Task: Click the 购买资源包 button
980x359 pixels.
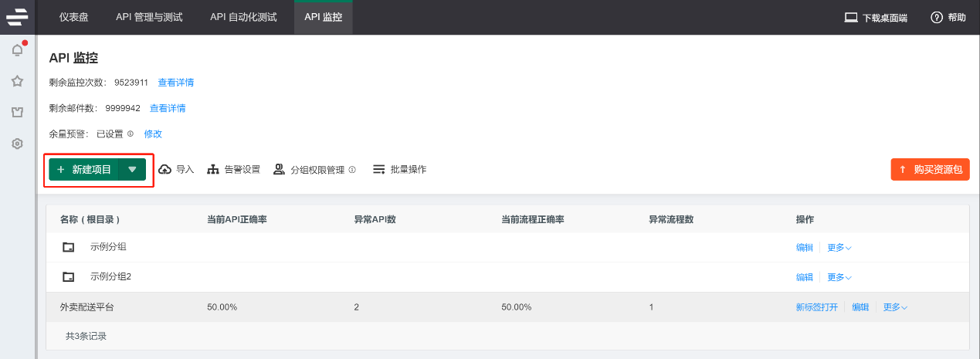Action: pos(930,170)
